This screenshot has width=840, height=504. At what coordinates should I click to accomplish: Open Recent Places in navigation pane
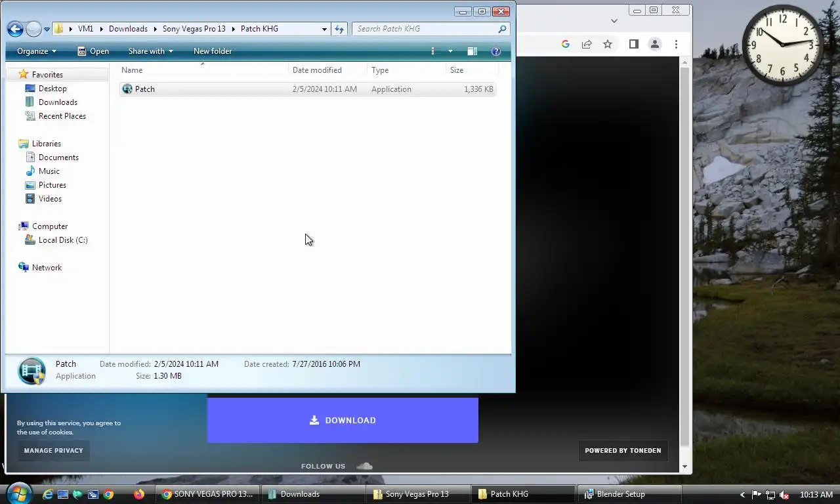tap(56, 116)
